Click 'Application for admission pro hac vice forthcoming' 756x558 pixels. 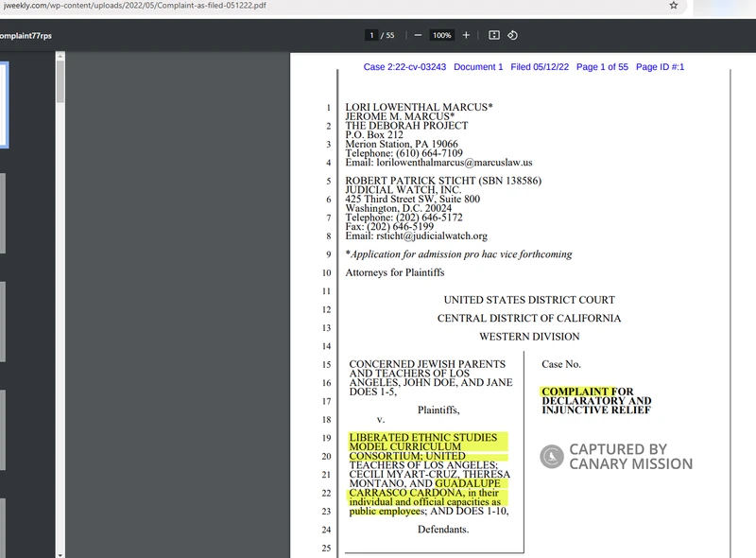[x=461, y=254]
